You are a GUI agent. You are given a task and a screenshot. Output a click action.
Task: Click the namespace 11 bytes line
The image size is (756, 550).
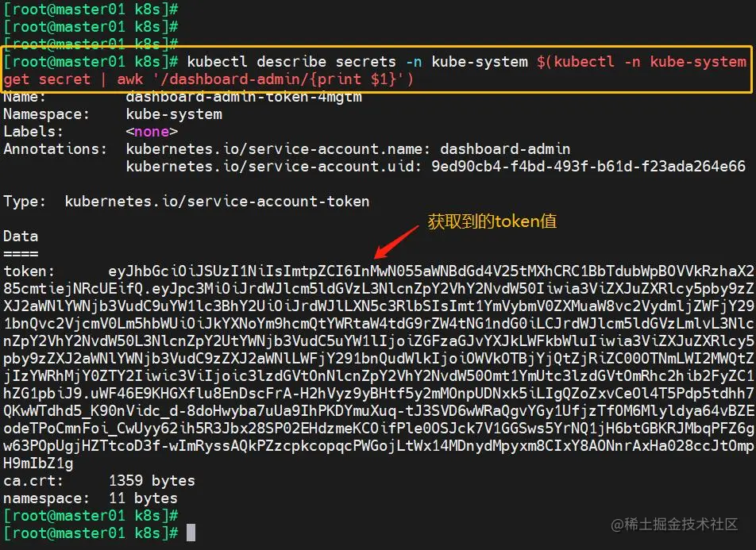point(91,498)
